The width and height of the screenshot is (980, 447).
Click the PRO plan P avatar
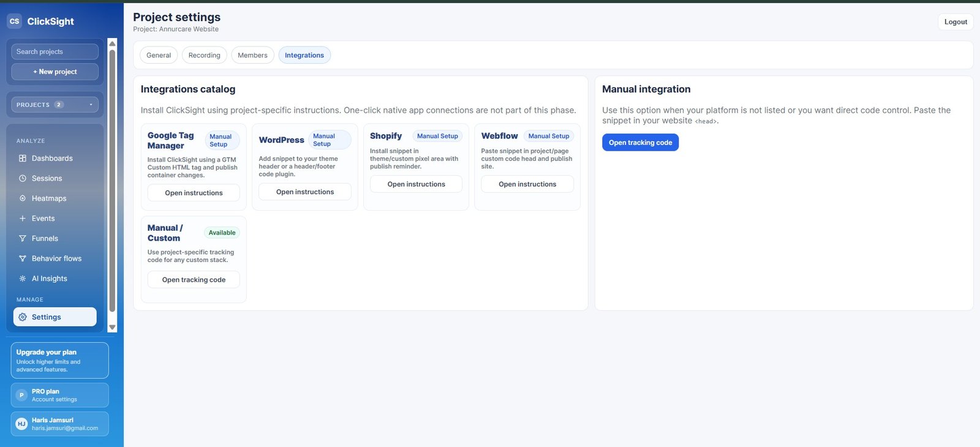[x=21, y=395]
